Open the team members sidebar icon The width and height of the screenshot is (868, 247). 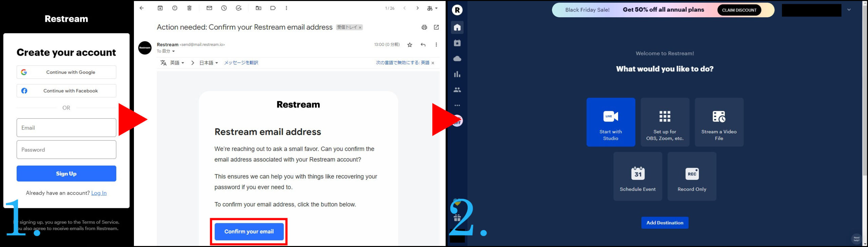point(457,90)
